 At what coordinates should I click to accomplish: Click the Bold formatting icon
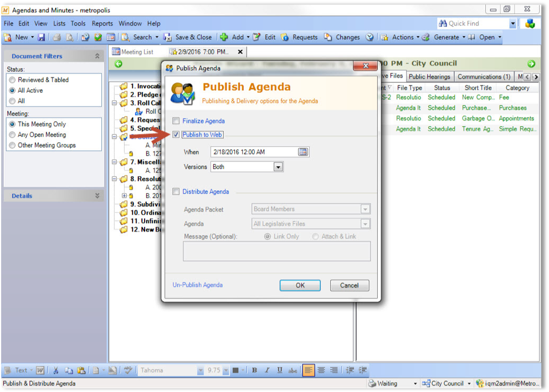click(254, 370)
